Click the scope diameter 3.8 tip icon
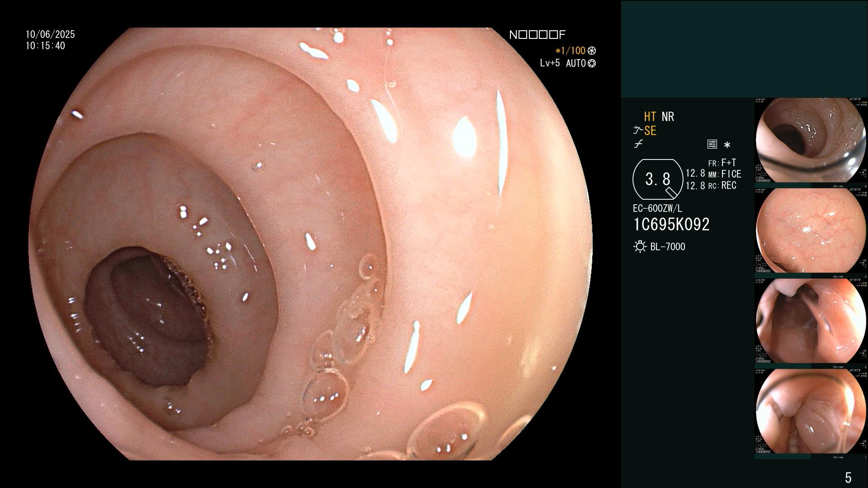 658,179
